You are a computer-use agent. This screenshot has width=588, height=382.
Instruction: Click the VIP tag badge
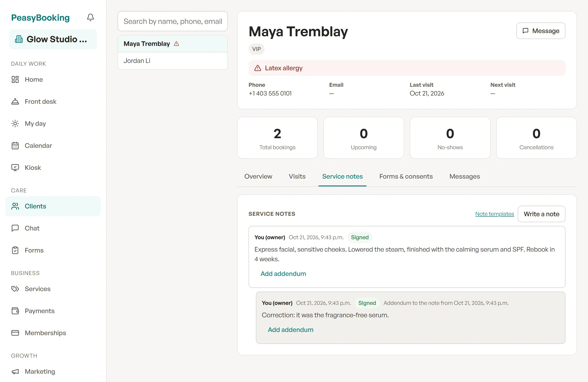[257, 49]
